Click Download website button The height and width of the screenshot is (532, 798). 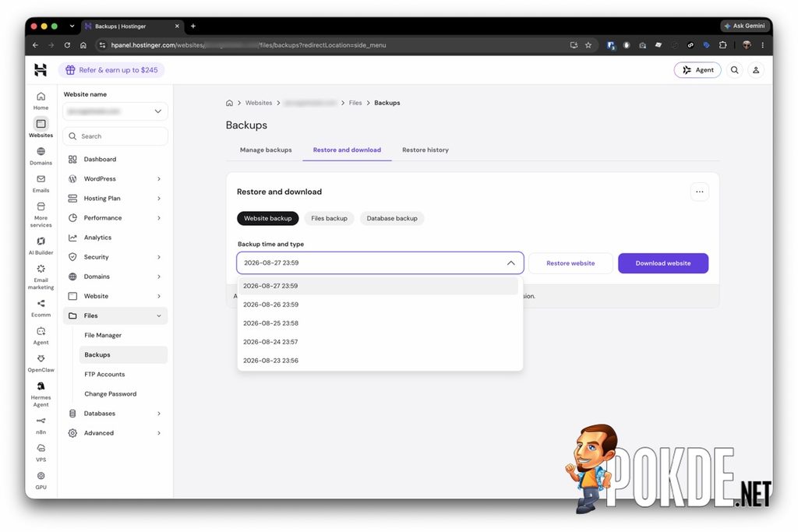663,263
